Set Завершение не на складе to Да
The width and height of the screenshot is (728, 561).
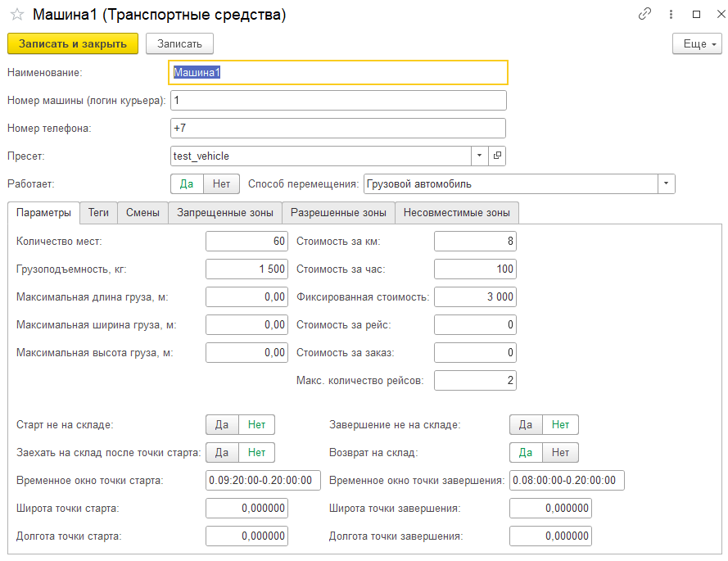tap(526, 424)
